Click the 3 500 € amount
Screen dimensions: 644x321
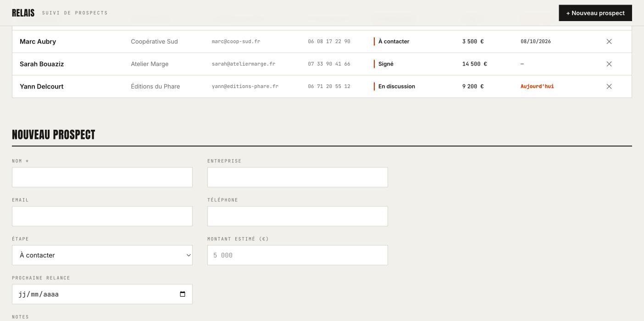pos(473,41)
